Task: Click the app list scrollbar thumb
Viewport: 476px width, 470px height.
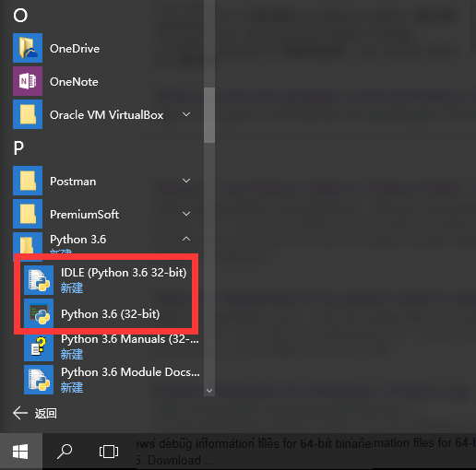Action: point(209,115)
